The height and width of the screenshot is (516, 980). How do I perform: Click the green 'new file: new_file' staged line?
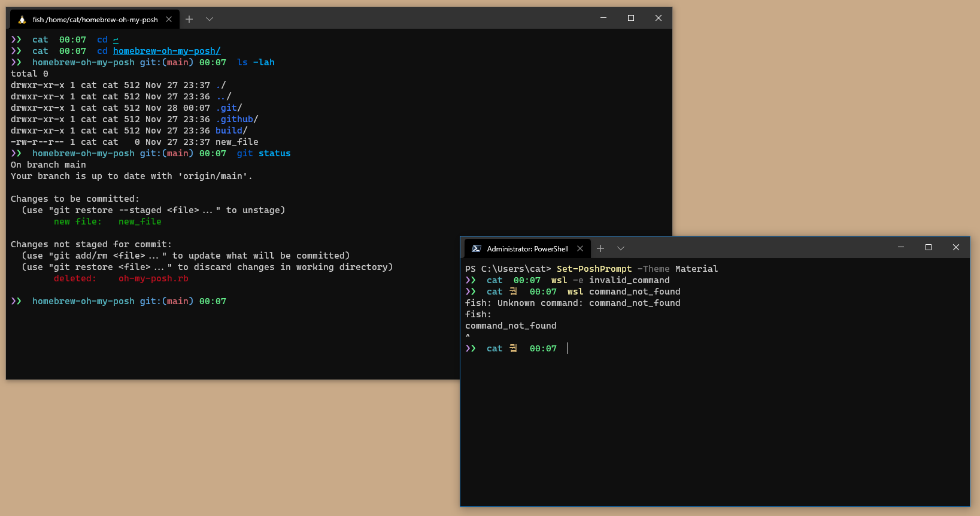pyautogui.click(x=108, y=221)
